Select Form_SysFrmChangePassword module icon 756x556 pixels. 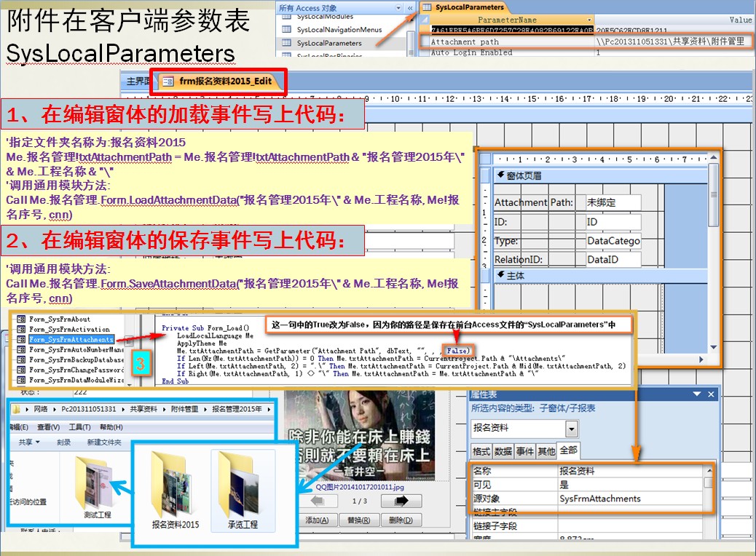21,370
